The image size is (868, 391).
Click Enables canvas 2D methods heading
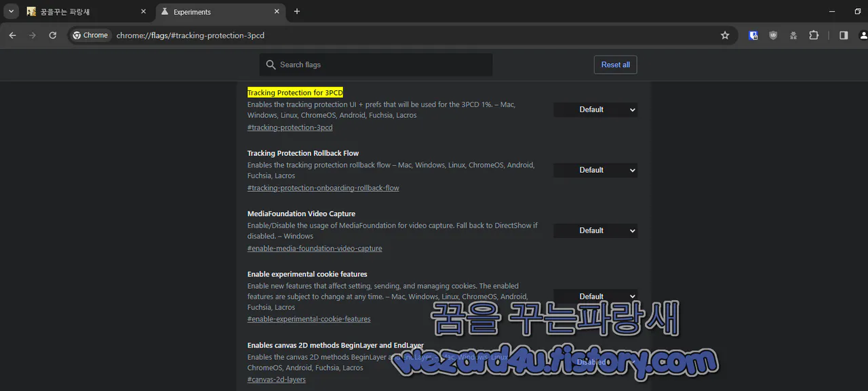coord(336,345)
